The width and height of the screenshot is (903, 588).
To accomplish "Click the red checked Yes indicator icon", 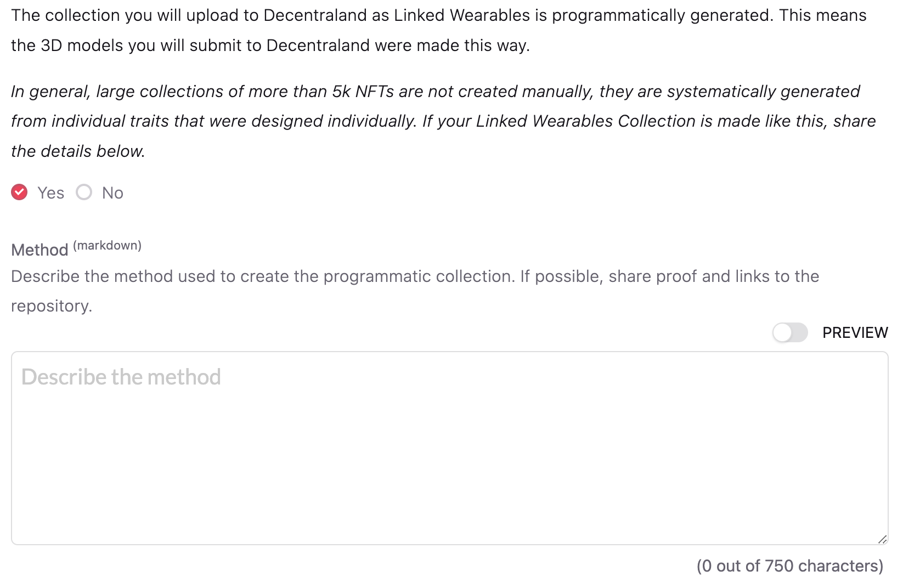I will (x=20, y=193).
